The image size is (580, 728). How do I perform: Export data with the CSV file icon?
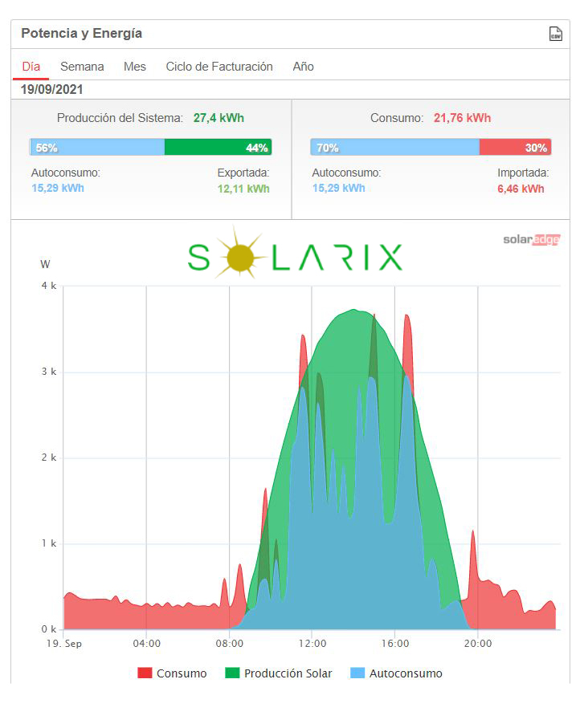tap(556, 34)
